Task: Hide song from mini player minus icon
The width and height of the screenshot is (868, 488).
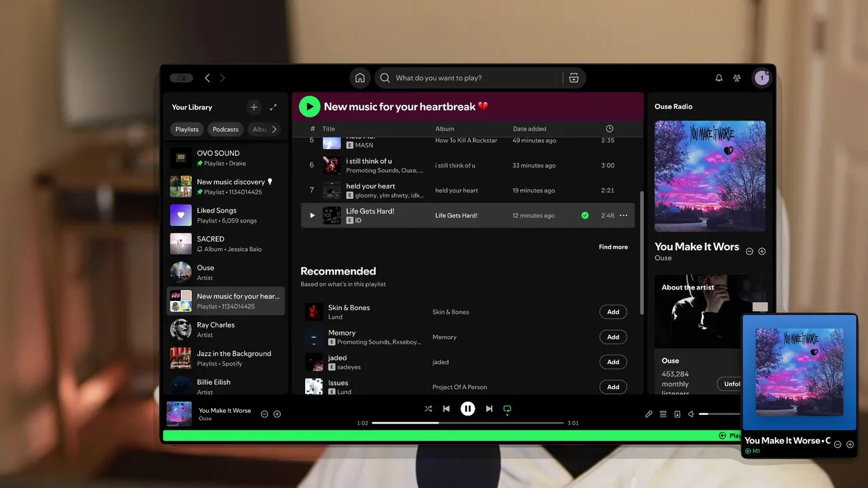Action: coord(837,445)
